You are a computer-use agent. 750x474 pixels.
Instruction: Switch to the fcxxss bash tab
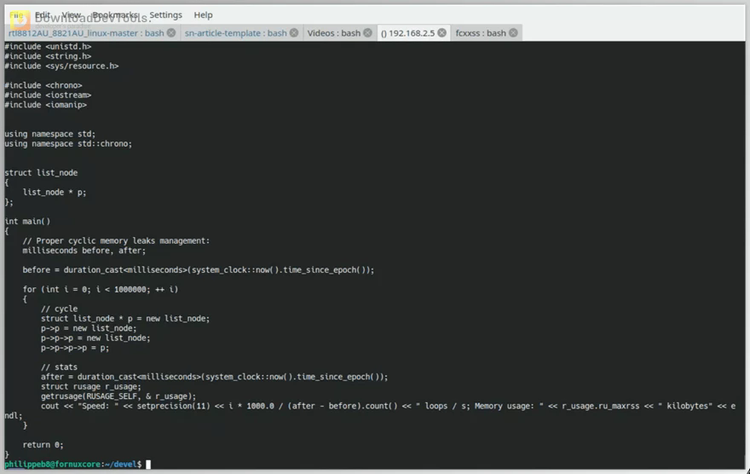481,33
